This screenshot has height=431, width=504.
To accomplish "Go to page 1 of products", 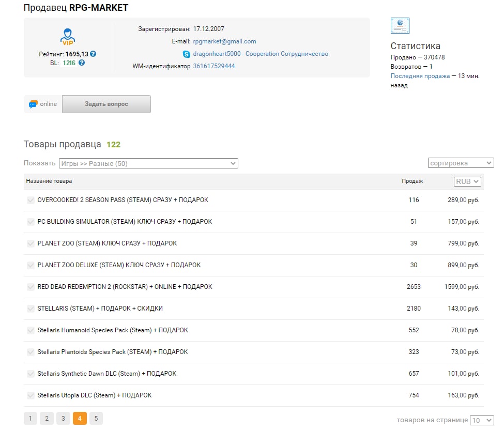I will 30,418.
